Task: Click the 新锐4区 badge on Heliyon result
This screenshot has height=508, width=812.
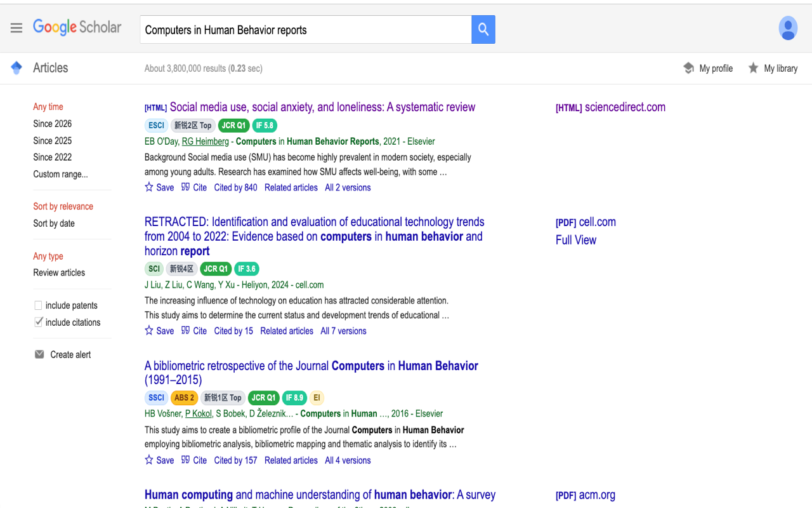Action: click(182, 269)
